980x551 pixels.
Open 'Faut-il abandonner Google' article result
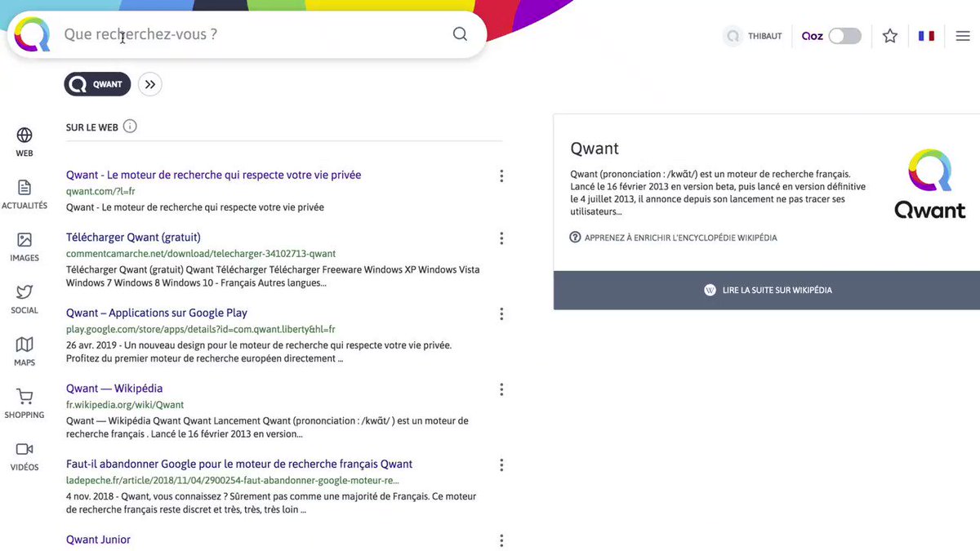[x=239, y=464]
